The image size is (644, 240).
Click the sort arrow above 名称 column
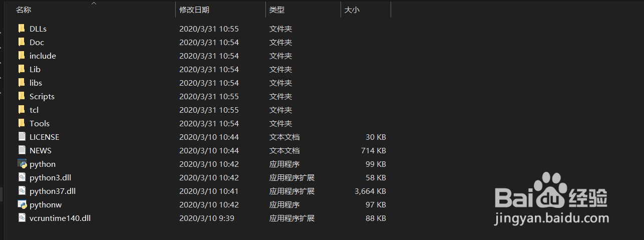[94, 3]
